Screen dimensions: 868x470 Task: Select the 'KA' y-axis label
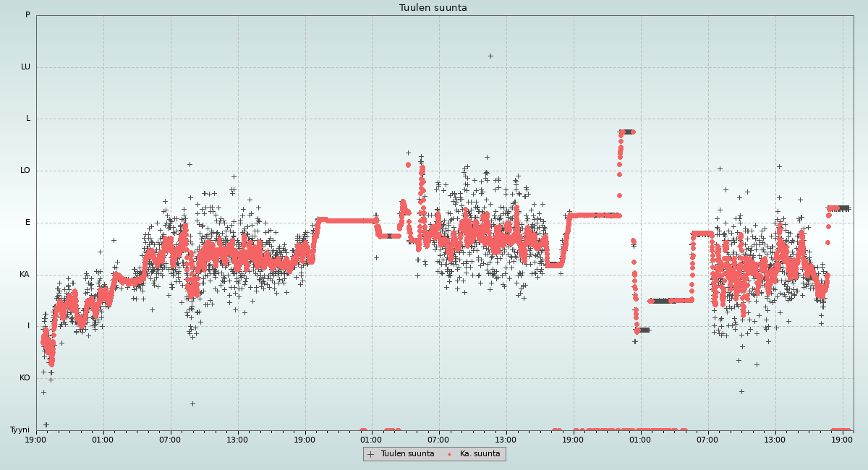(25, 275)
